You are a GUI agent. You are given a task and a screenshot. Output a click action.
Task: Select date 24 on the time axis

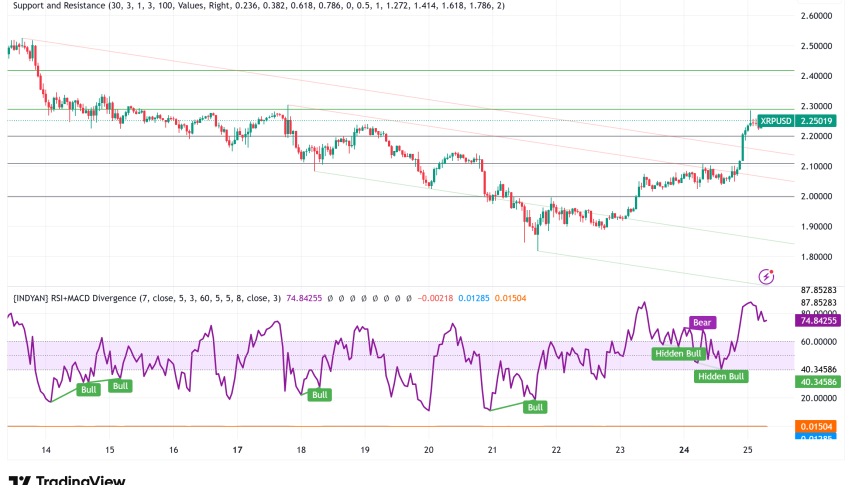[x=684, y=451]
